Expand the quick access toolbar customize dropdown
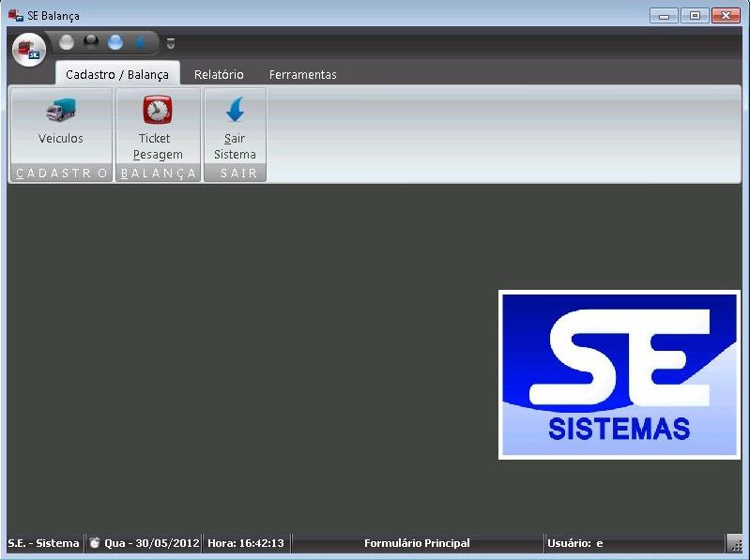 click(170, 43)
